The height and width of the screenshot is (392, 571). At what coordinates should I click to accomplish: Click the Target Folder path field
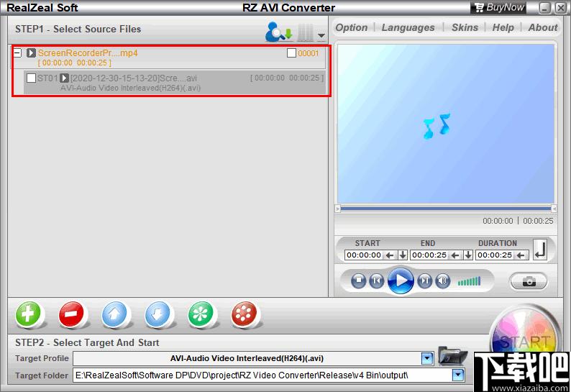(262, 375)
